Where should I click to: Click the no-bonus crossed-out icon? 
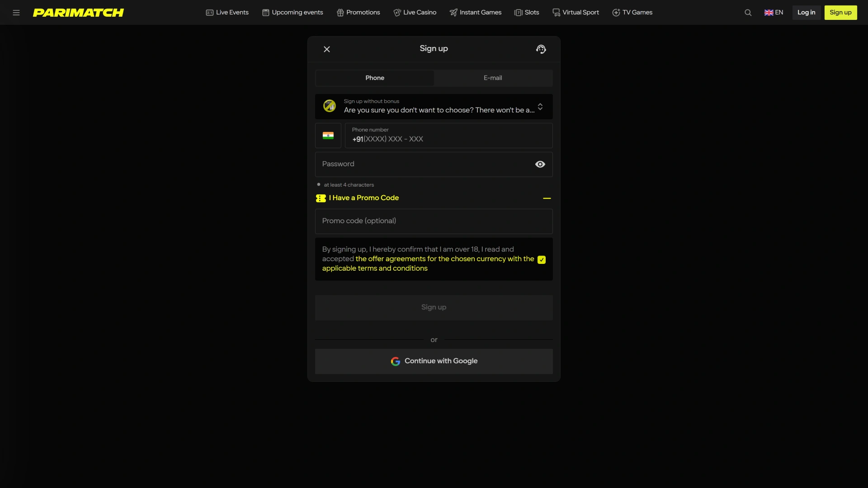330,106
